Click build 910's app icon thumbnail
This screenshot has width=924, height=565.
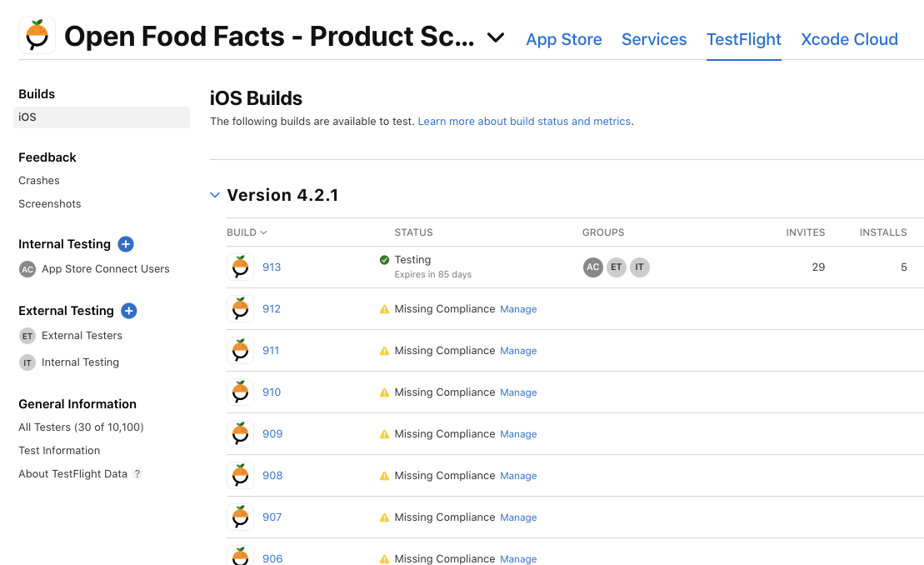(x=240, y=392)
